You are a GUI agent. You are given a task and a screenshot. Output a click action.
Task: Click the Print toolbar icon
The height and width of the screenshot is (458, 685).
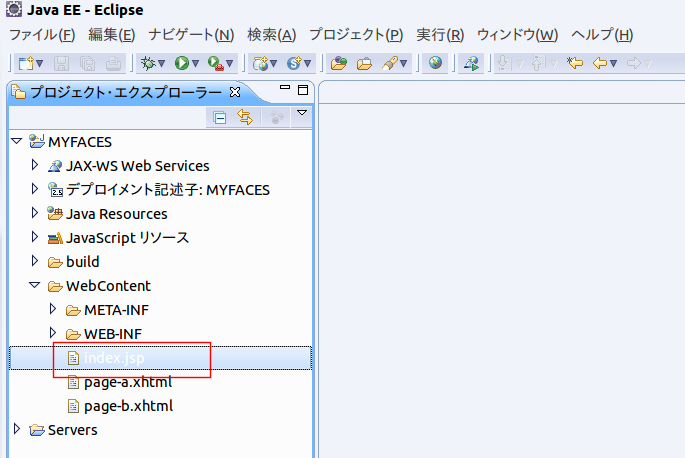113,64
